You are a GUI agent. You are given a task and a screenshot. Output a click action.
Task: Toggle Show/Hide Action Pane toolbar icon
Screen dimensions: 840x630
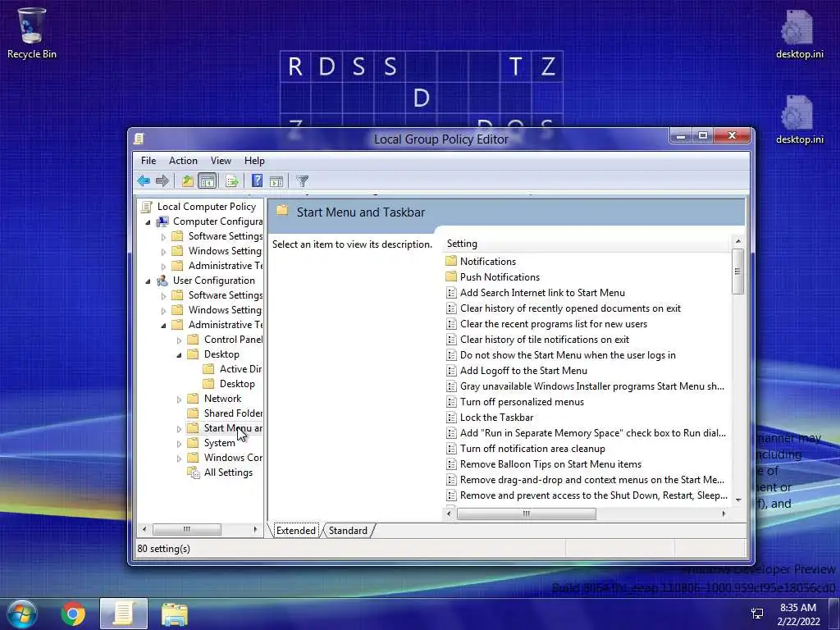click(276, 181)
